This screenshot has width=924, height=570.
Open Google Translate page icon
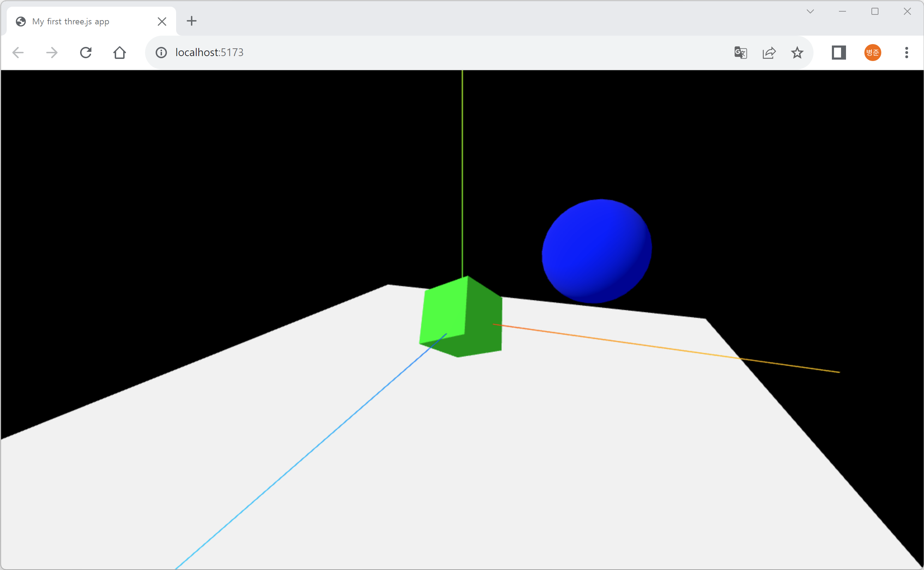pyautogui.click(x=740, y=53)
